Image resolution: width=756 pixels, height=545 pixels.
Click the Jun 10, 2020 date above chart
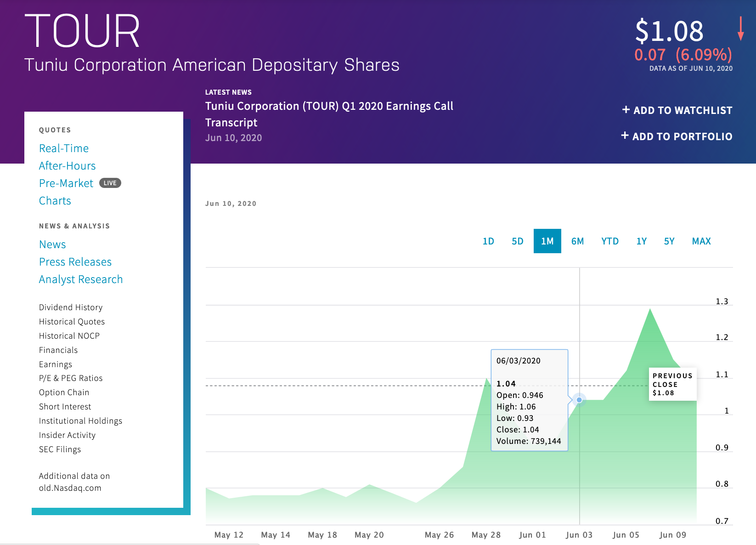231,204
